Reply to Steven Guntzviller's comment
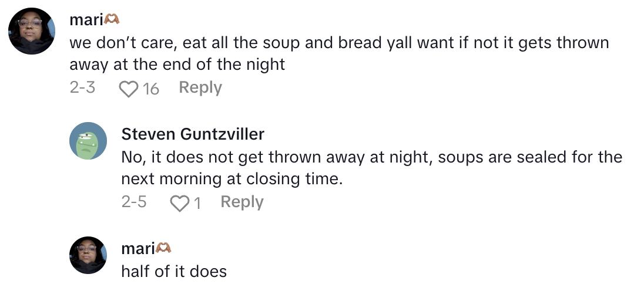This screenshot has height=284, width=644. coord(242,202)
